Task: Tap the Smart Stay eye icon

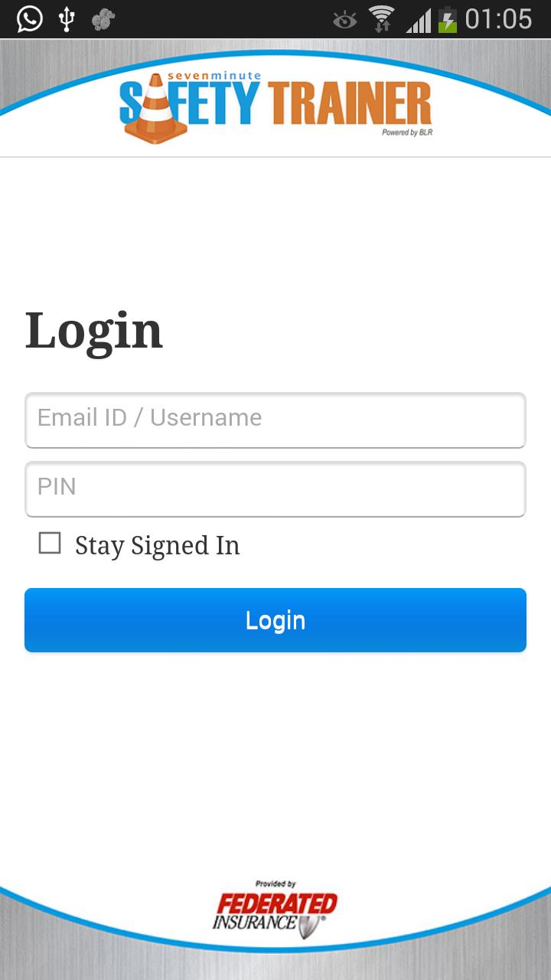Action: pyautogui.click(x=345, y=20)
